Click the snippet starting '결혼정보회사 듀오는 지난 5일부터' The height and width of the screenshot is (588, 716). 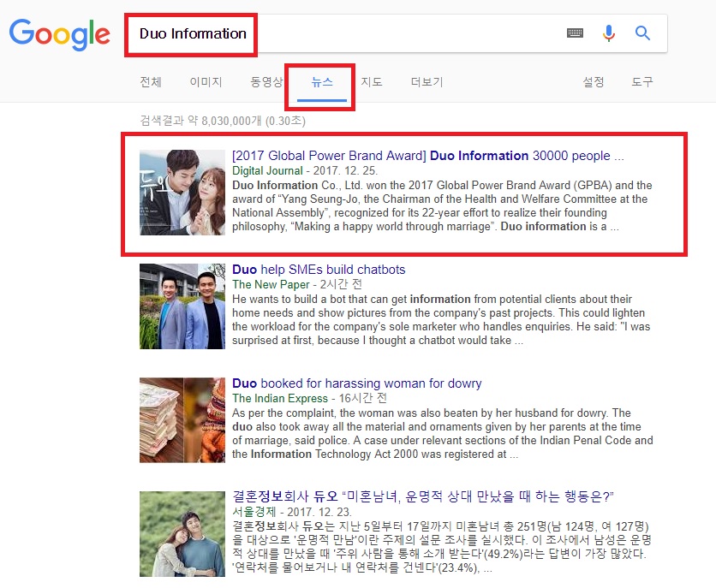pyautogui.click(x=442, y=547)
